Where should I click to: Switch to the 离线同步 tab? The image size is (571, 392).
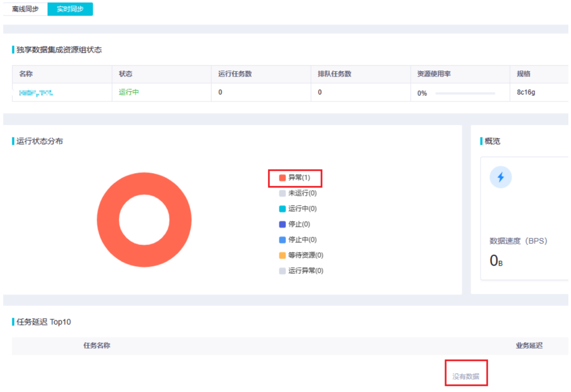point(25,9)
